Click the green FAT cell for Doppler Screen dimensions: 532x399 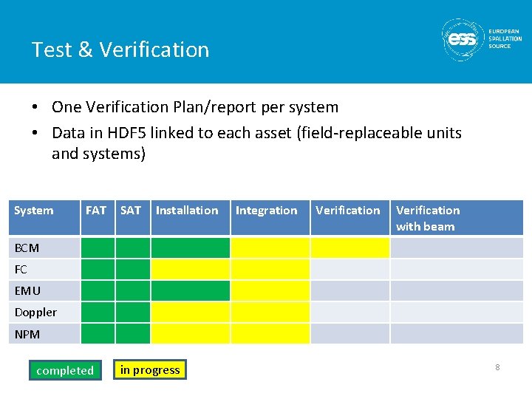[x=98, y=312]
